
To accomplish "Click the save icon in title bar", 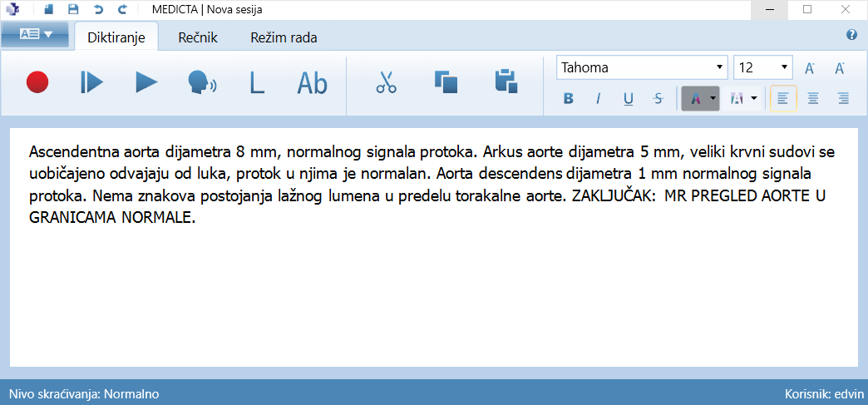I will pyautogui.click(x=73, y=9).
